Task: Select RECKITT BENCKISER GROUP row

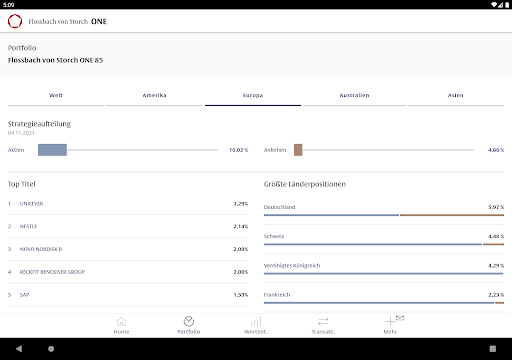Action: pos(128,272)
